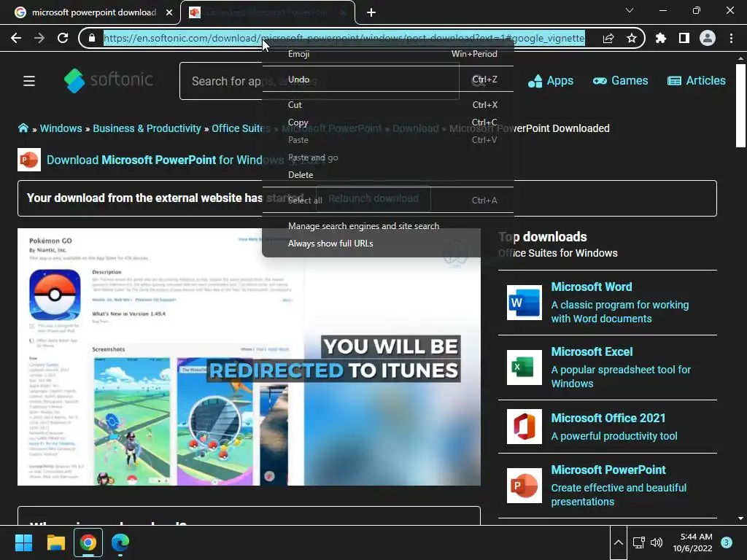Screen dimensions: 747x560
Task: Click the Microsoft Office 2021 app icon
Action: [x=524, y=427]
